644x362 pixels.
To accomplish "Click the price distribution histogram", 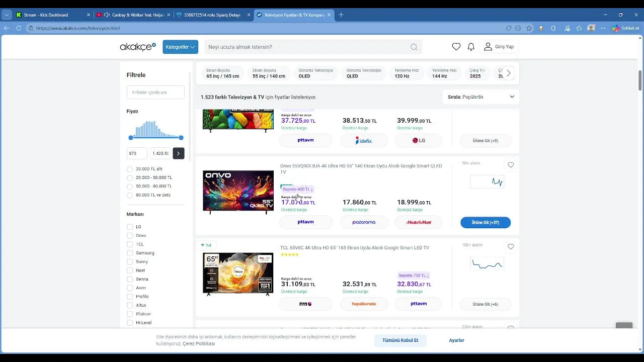I will pyautogui.click(x=156, y=129).
